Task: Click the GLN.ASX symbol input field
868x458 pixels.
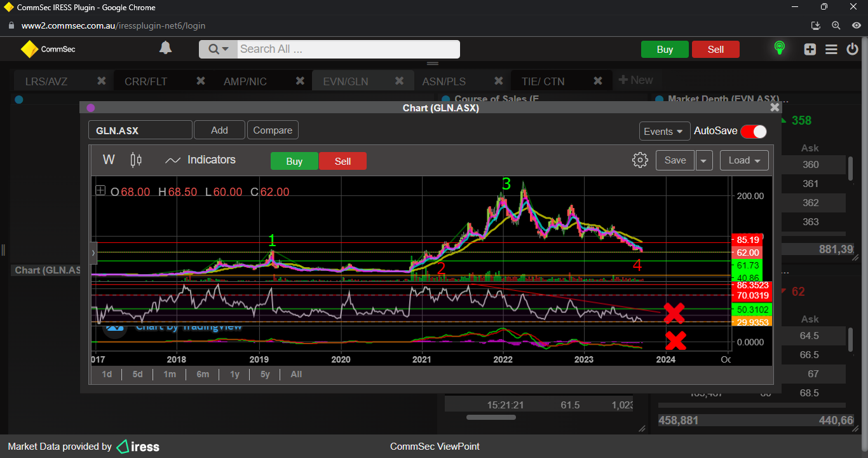Action: [x=140, y=130]
